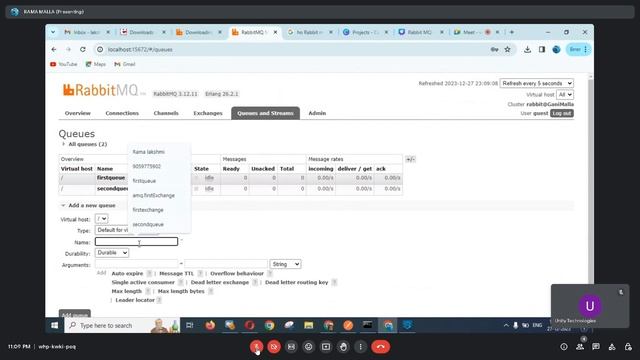Turn on camera in Meet controls
This screenshot has width=640, height=360.
pyautogui.click(x=274, y=347)
